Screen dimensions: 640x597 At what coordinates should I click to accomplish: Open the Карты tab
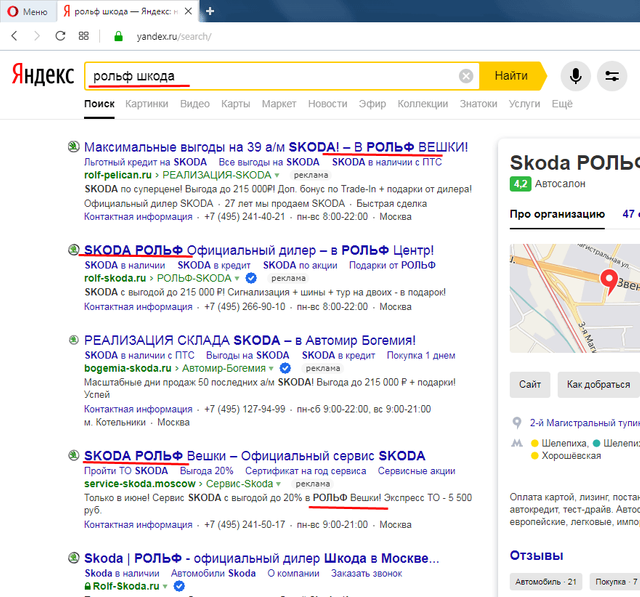tap(236, 104)
